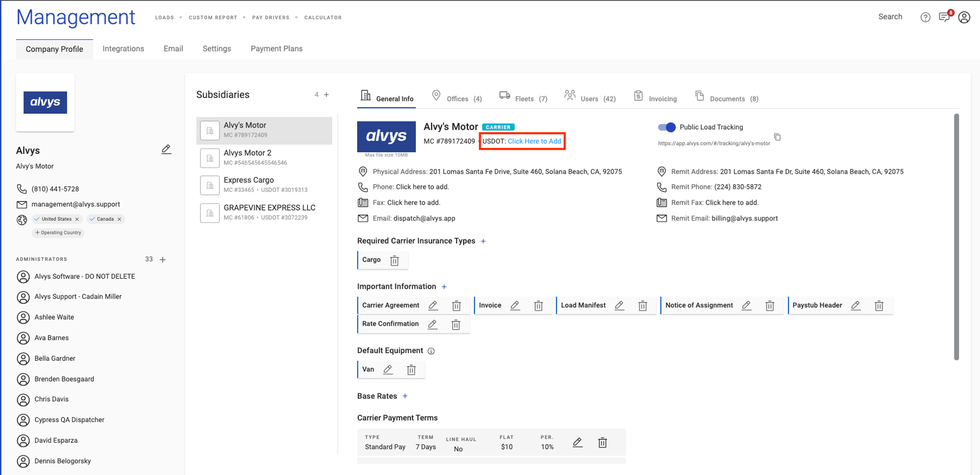Edit the Van default equipment
Viewport: 980px width, 475px height.
(388, 370)
